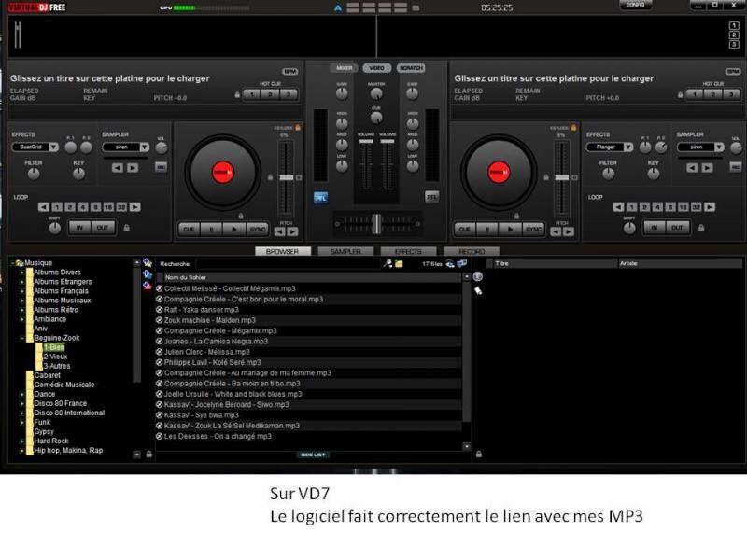Screen dimensions: 747x560
Task: Click the left deck BPM button
Action: click(290, 72)
